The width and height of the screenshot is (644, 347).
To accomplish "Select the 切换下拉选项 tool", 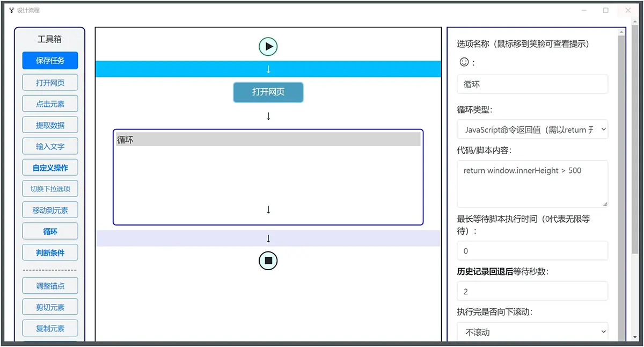I will (50, 189).
